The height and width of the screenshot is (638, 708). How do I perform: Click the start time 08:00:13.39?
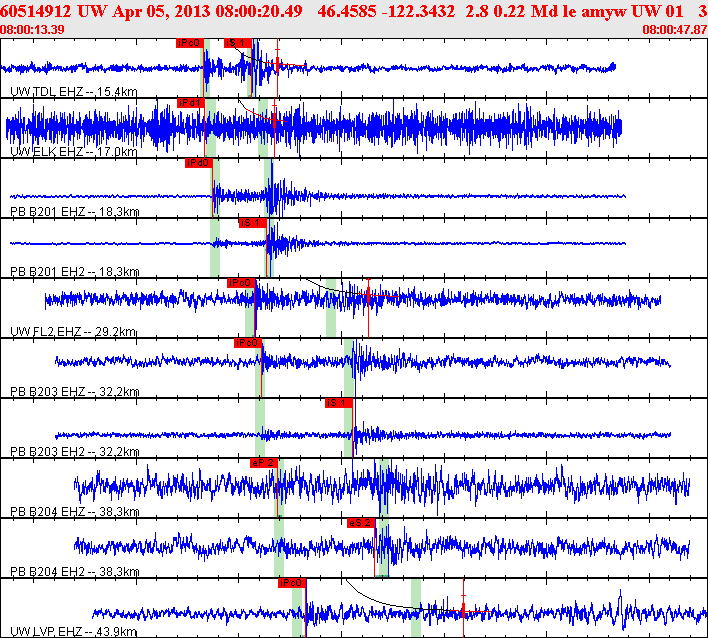tap(32, 30)
